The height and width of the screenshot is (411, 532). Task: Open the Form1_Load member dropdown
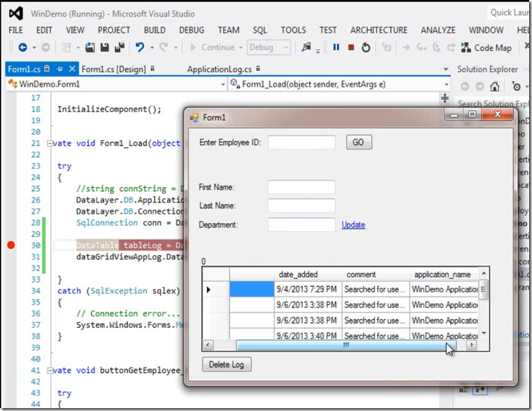(x=446, y=84)
